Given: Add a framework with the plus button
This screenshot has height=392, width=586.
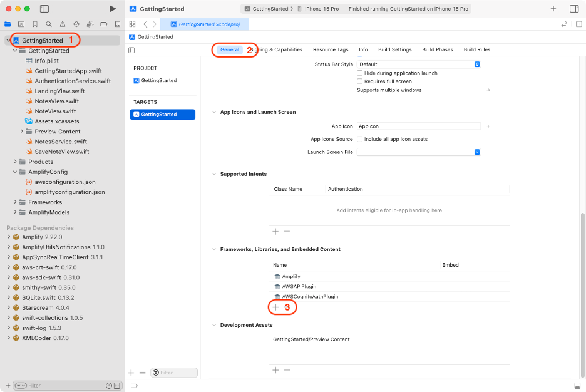Looking at the screenshot, I should click(x=275, y=307).
